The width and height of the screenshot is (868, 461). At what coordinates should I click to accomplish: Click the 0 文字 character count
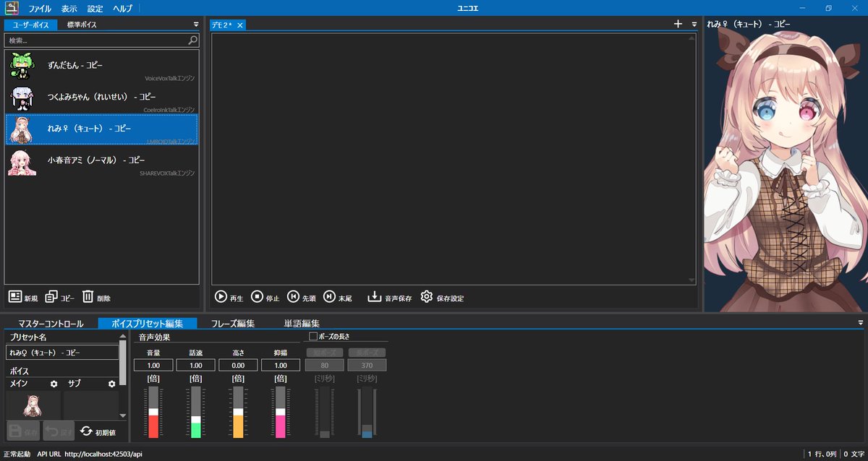(853, 454)
